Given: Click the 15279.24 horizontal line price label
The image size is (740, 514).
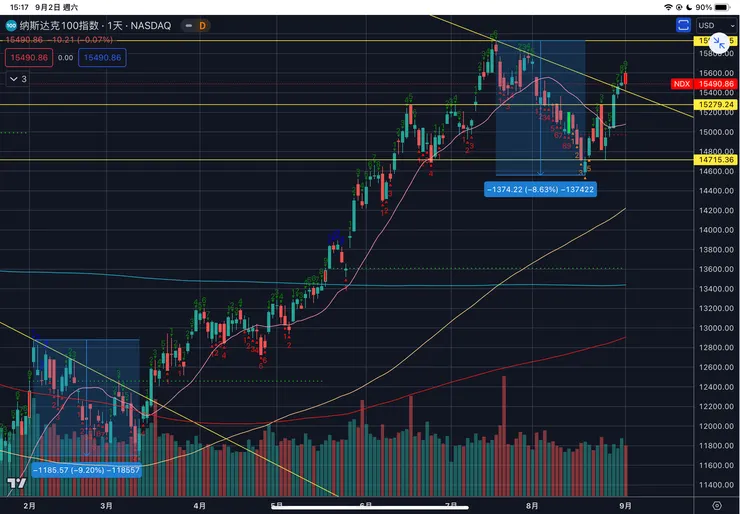Looking at the screenshot, I should point(715,104).
